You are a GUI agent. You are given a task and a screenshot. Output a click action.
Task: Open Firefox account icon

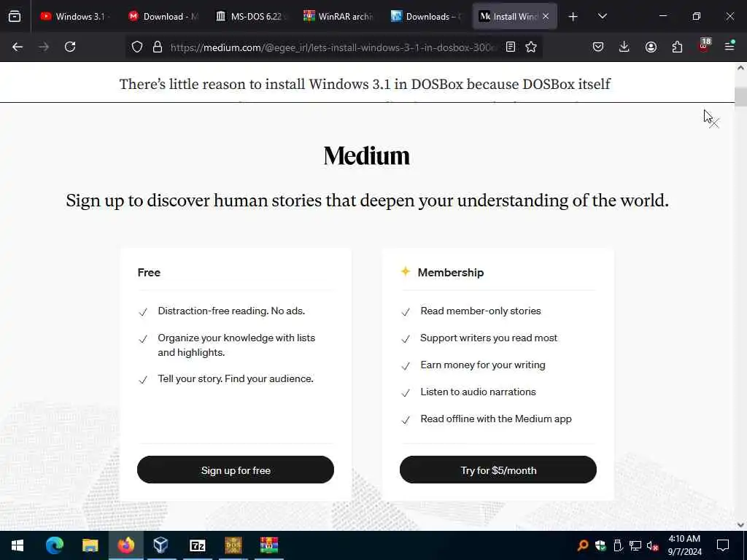(x=651, y=47)
